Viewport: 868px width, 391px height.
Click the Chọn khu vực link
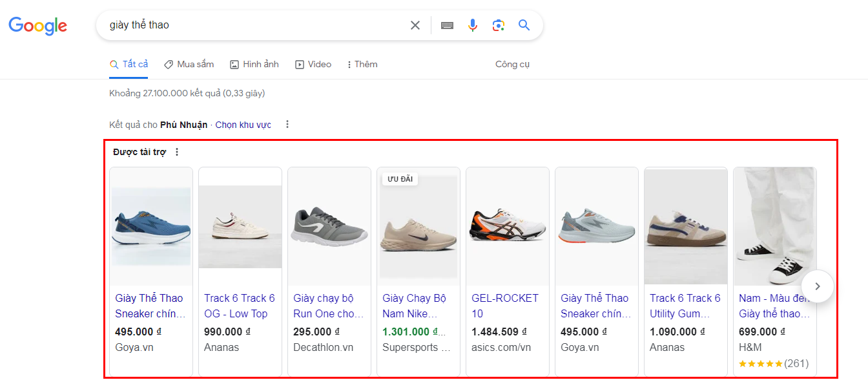coord(243,125)
